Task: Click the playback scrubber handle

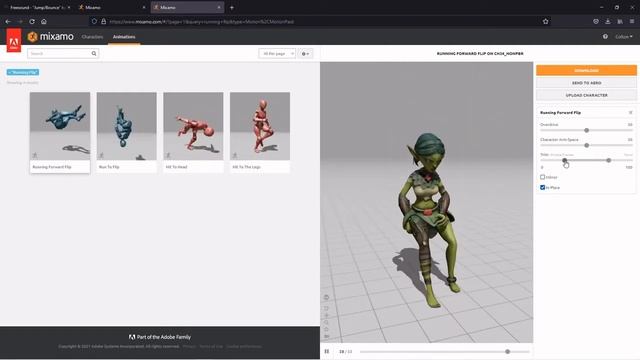Action: coord(507,351)
